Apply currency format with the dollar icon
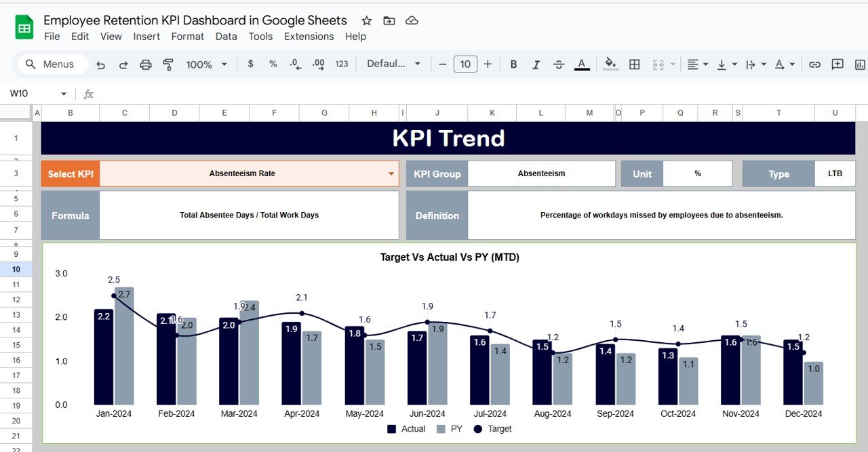This screenshot has width=868, height=452. 250,64
